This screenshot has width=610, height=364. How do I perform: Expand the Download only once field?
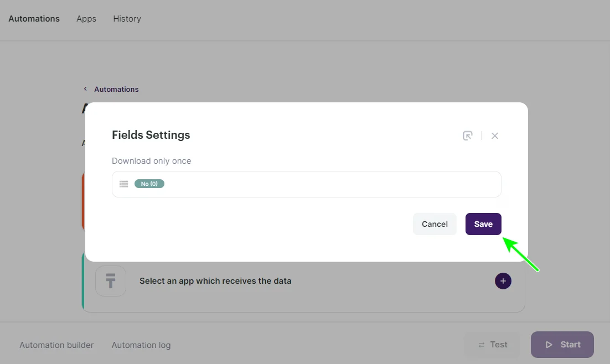coord(332,184)
